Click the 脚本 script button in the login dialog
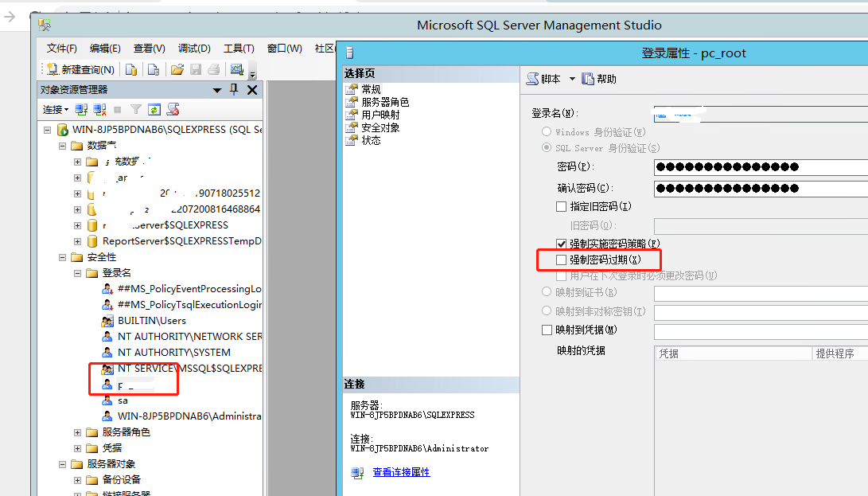 click(x=543, y=79)
